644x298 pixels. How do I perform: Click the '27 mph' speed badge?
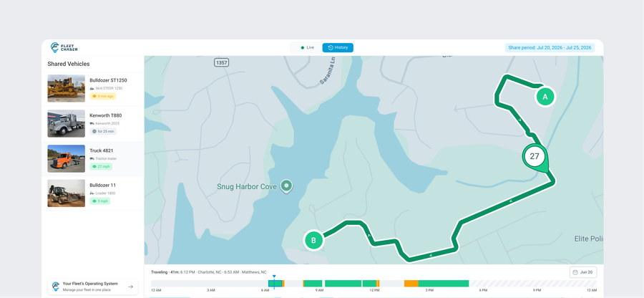coord(101,166)
